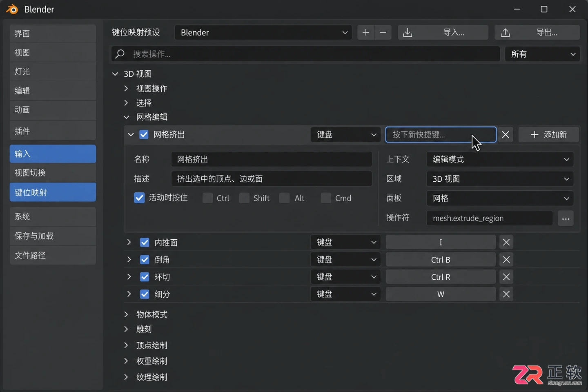Screen dimensions: 588x392
Task: Enable the Alt modifier checkbox
Action: click(x=285, y=198)
